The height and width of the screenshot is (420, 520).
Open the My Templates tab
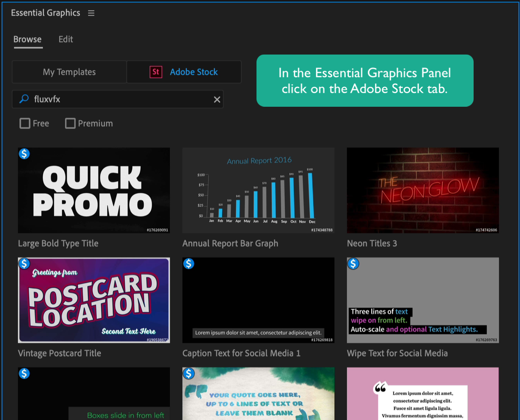pyautogui.click(x=69, y=72)
